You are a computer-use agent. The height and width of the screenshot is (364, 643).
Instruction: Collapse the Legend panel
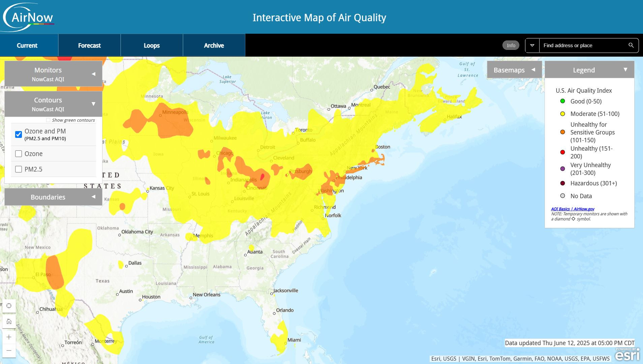click(x=589, y=70)
